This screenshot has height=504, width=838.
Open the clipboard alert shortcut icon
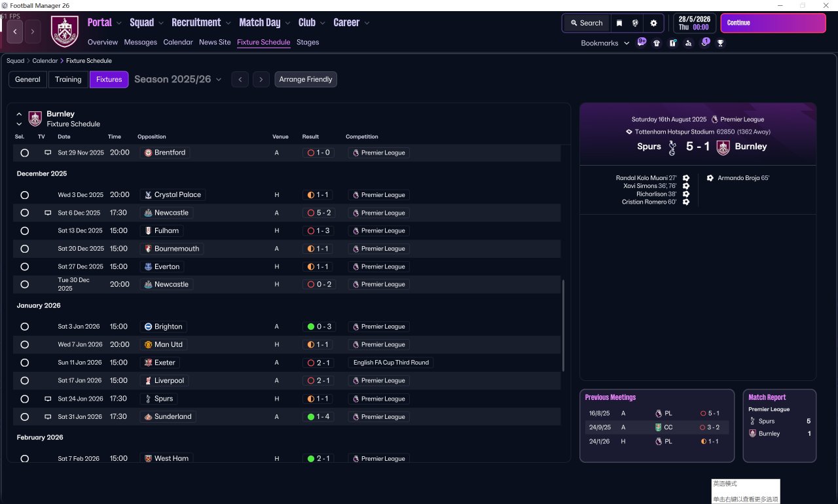tap(672, 43)
